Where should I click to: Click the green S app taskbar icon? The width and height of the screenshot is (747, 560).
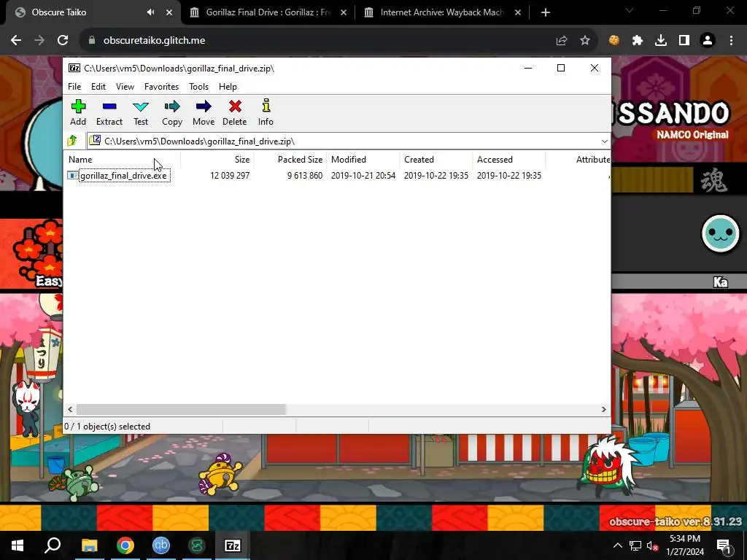tap(197, 545)
